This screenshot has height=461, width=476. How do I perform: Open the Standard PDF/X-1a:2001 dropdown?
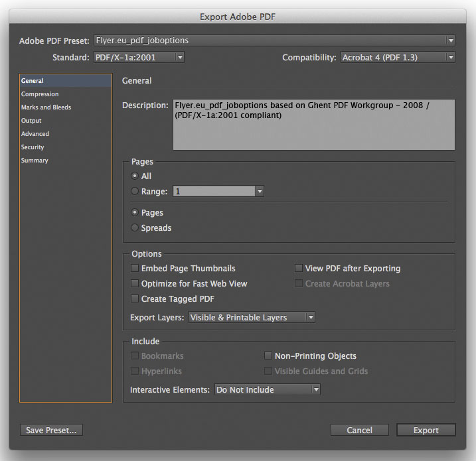tap(139, 57)
